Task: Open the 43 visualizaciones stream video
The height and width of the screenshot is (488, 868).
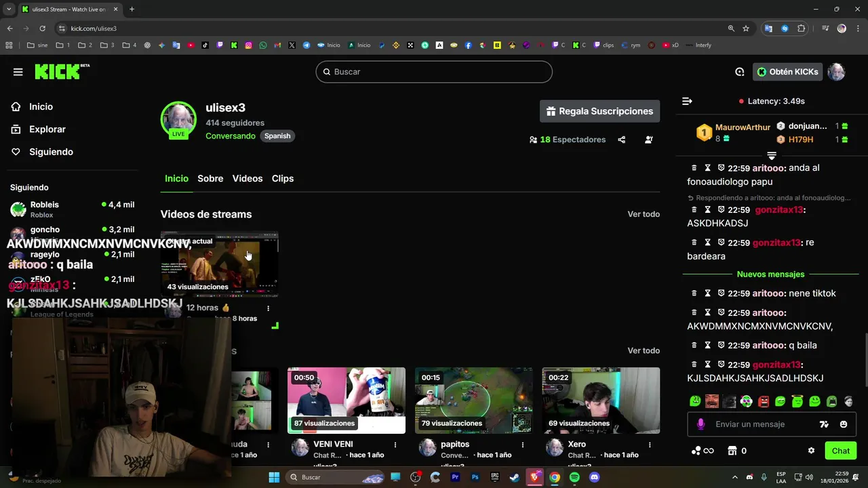Action: pyautogui.click(x=220, y=264)
